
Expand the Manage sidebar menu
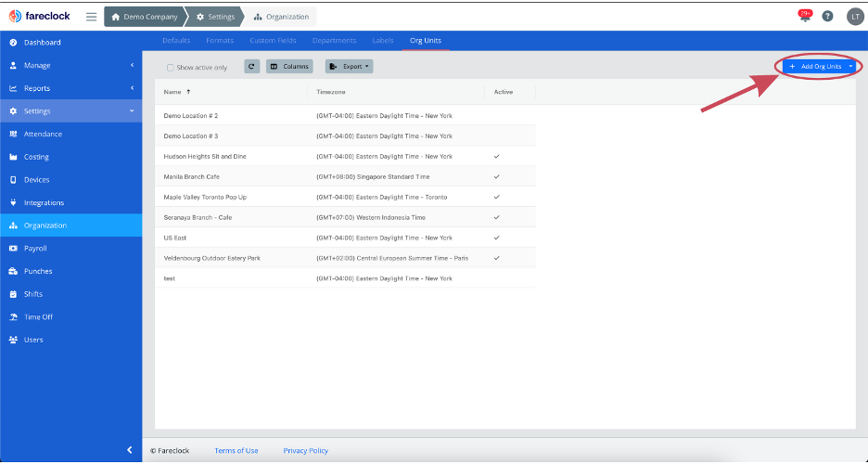pos(70,65)
